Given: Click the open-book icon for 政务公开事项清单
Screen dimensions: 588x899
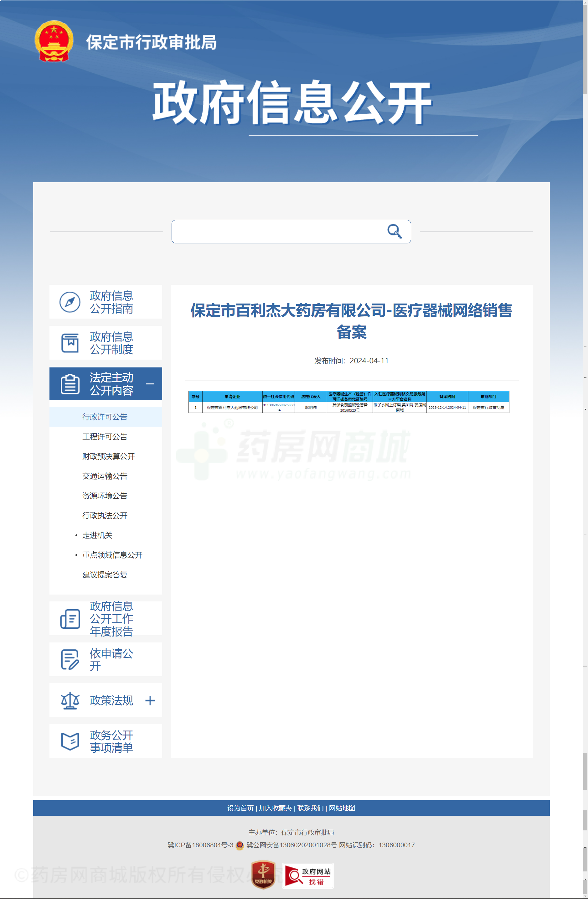Looking at the screenshot, I should (x=70, y=741).
